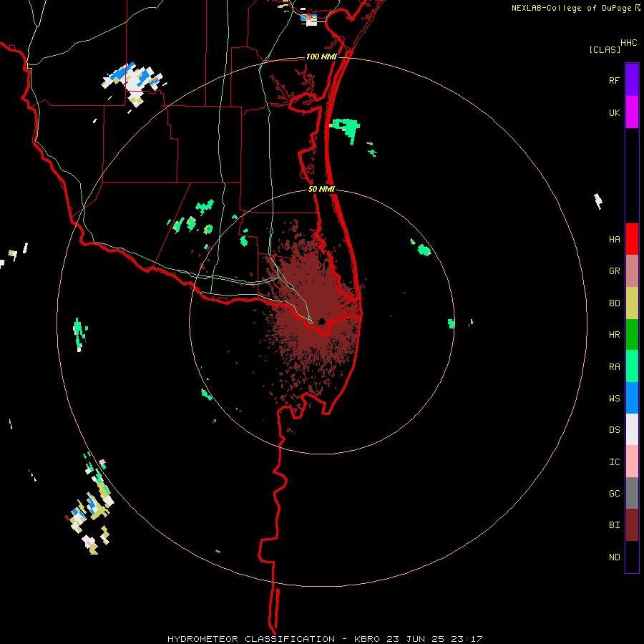Click the 'KBRO' station identifier
The height and width of the screenshot is (644, 644).
tap(366, 639)
